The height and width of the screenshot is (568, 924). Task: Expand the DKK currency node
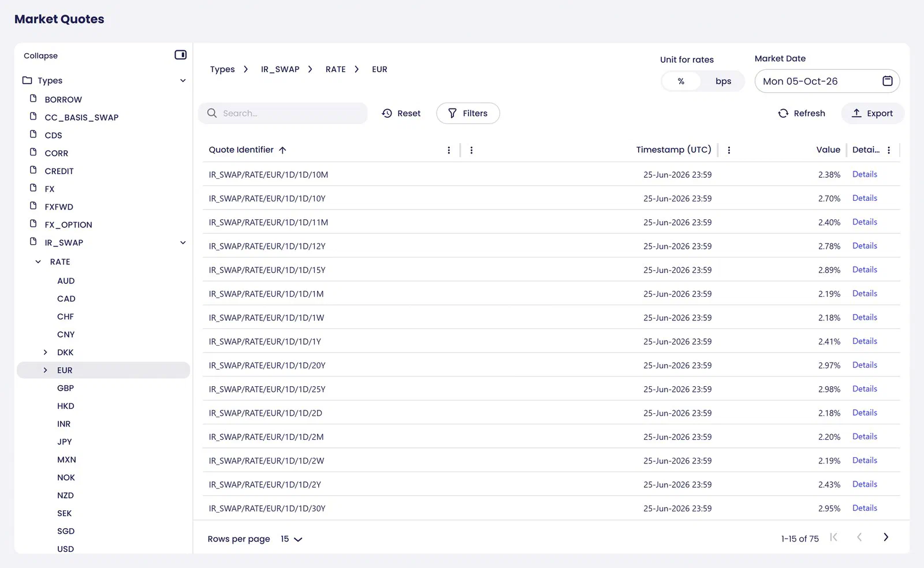pyautogui.click(x=46, y=352)
